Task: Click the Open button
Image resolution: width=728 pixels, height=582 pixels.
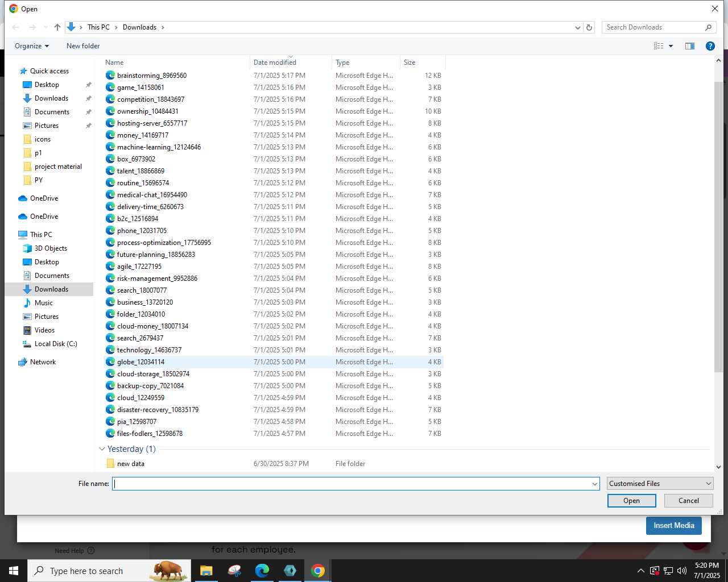Action: (631, 501)
